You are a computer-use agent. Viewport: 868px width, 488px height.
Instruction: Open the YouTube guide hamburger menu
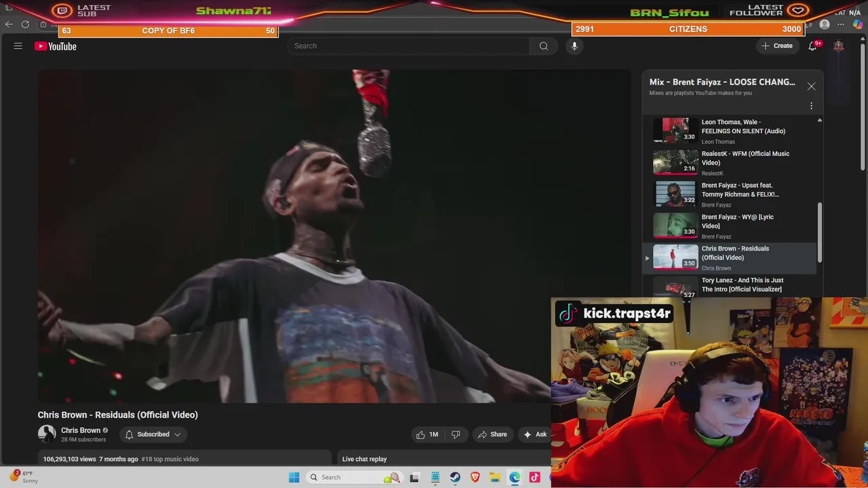tap(18, 46)
